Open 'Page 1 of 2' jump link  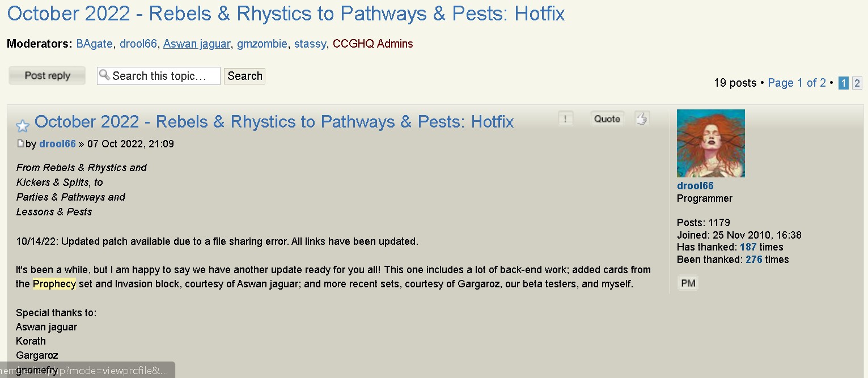(797, 83)
